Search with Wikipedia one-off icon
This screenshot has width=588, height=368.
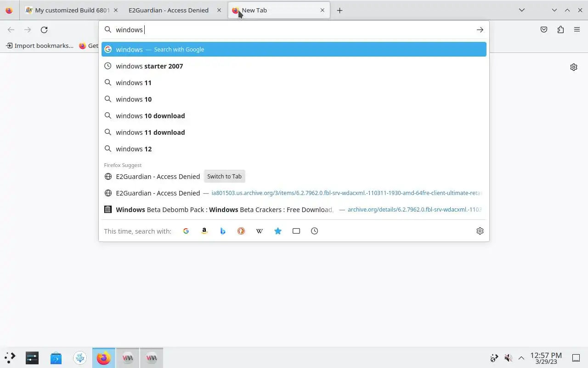point(260,231)
